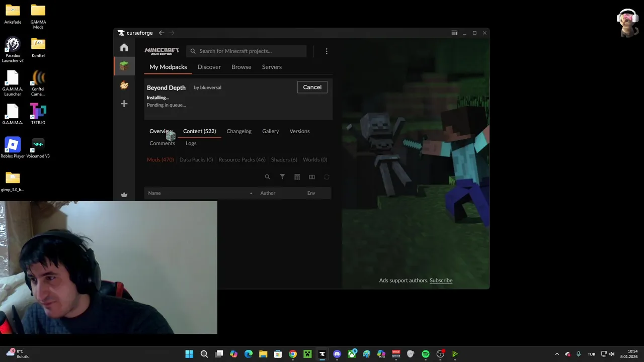Go back with CurseForge left arrow
Image resolution: width=644 pixels, height=362 pixels.
pyautogui.click(x=162, y=33)
